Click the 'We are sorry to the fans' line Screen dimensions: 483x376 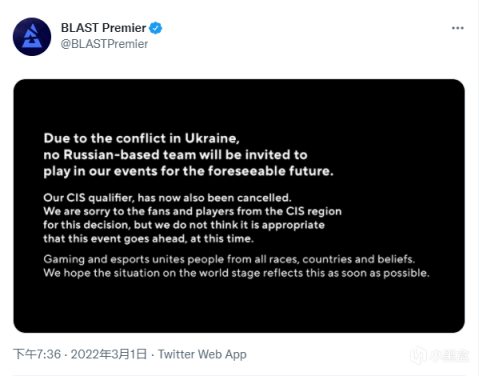coord(192,211)
